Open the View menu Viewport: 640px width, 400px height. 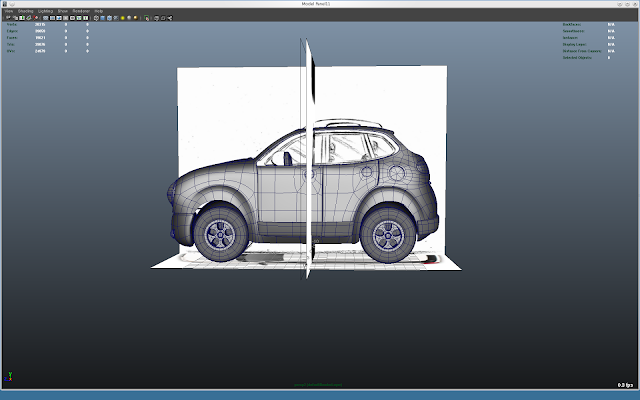coord(9,11)
